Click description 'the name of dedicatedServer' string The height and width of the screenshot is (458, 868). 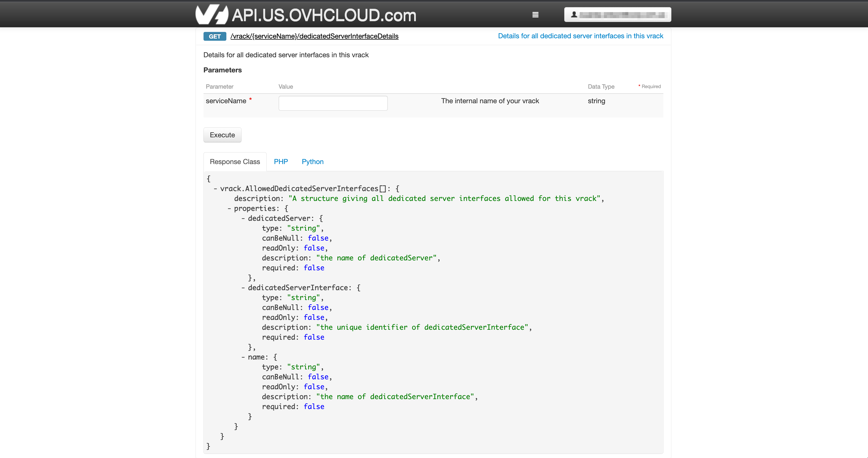point(376,258)
